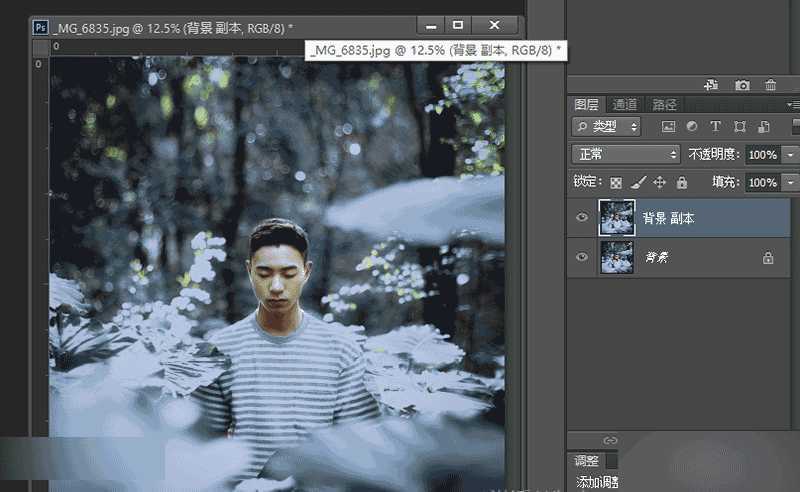800x492 pixels.
Task: Filter layers by shape icon
Action: tap(740, 127)
